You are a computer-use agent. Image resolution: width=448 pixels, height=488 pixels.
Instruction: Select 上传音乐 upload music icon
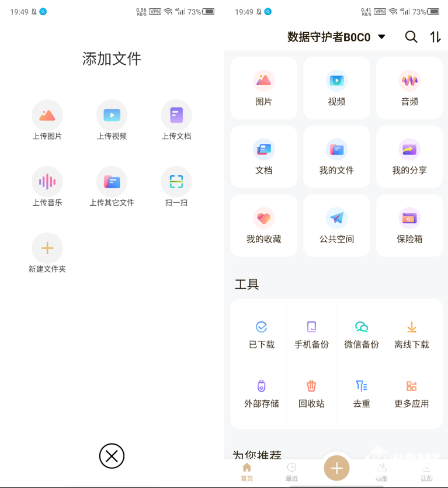pos(47,182)
